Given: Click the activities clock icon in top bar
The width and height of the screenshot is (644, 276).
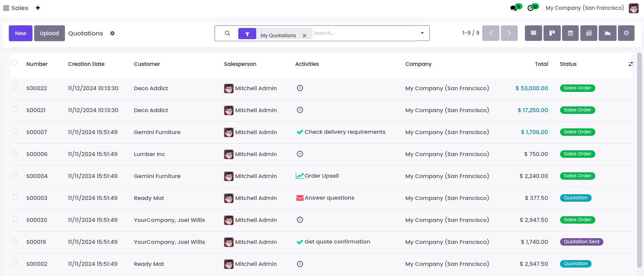Looking at the screenshot, I should 531,8.
